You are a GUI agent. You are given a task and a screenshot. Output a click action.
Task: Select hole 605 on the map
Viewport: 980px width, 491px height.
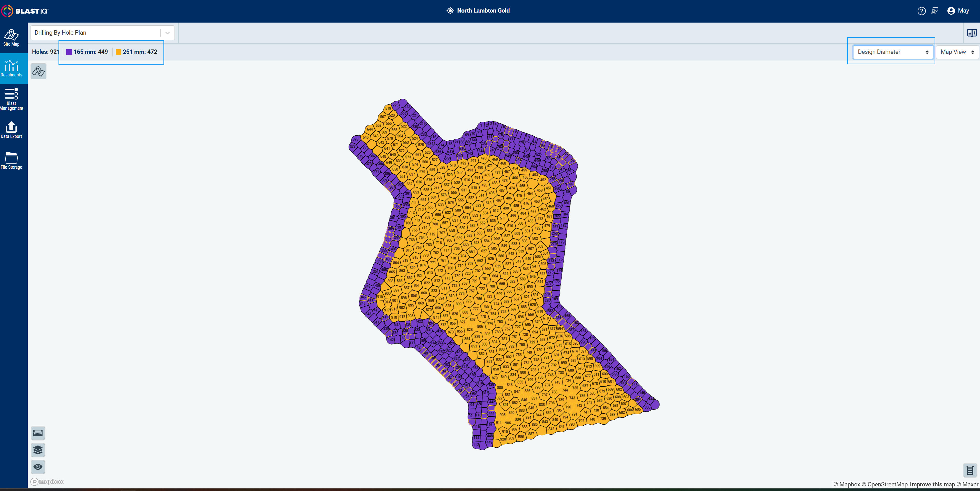tap(638, 409)
